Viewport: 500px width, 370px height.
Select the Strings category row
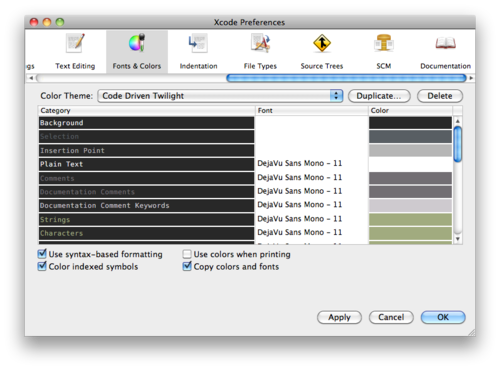pos(146,219)
